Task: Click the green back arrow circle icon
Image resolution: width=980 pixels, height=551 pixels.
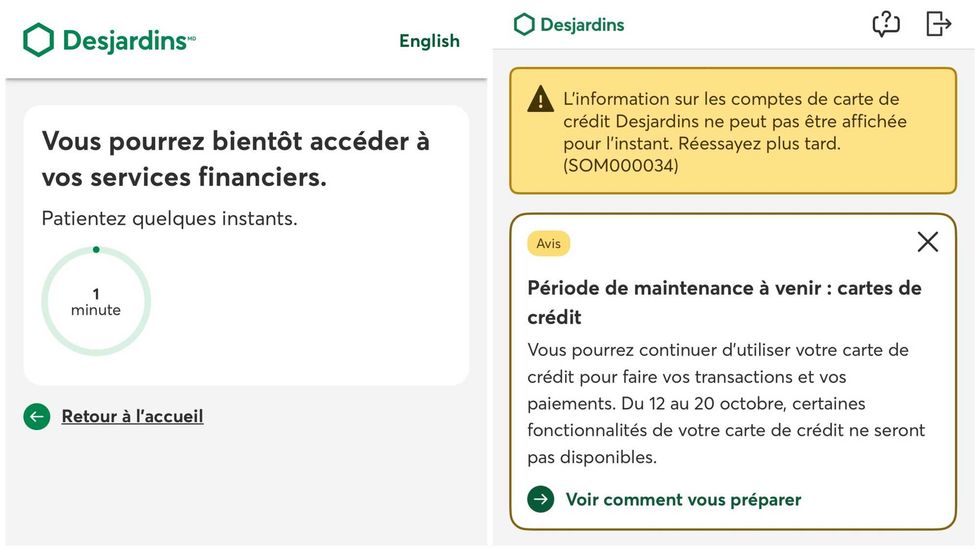Action: point(37,417)
